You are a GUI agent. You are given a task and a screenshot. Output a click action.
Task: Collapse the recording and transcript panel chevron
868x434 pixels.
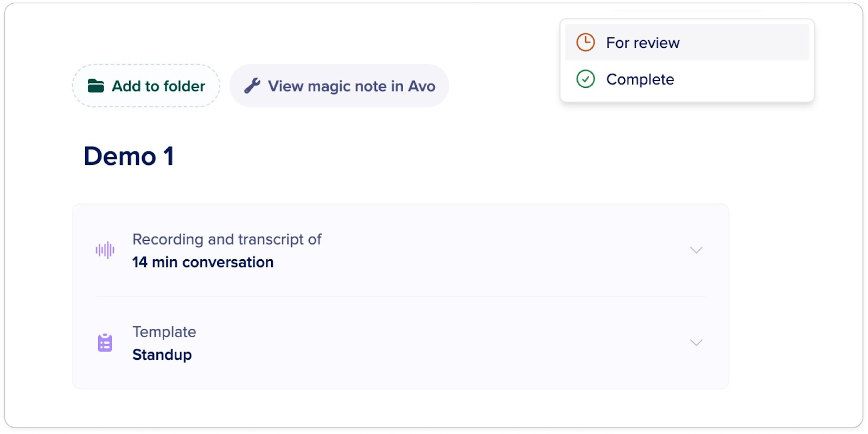point(696,250)
